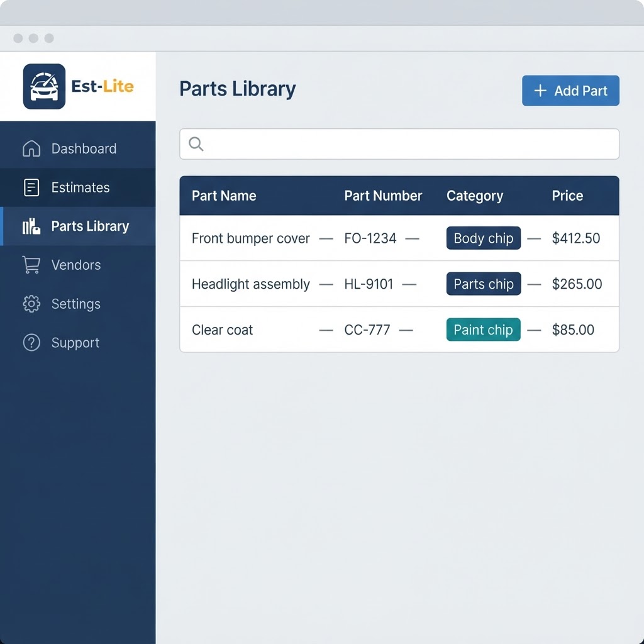Select the Front bumper cover part name

250,238
